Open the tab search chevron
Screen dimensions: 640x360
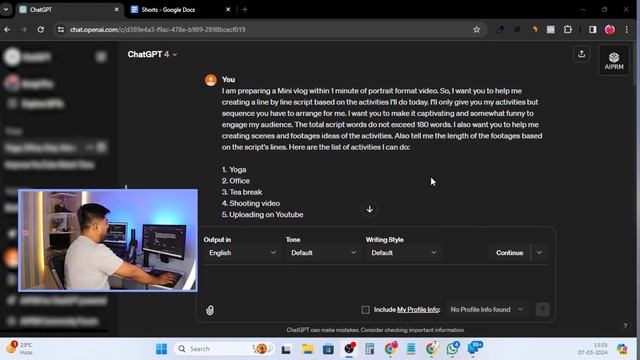coord(6,9)
